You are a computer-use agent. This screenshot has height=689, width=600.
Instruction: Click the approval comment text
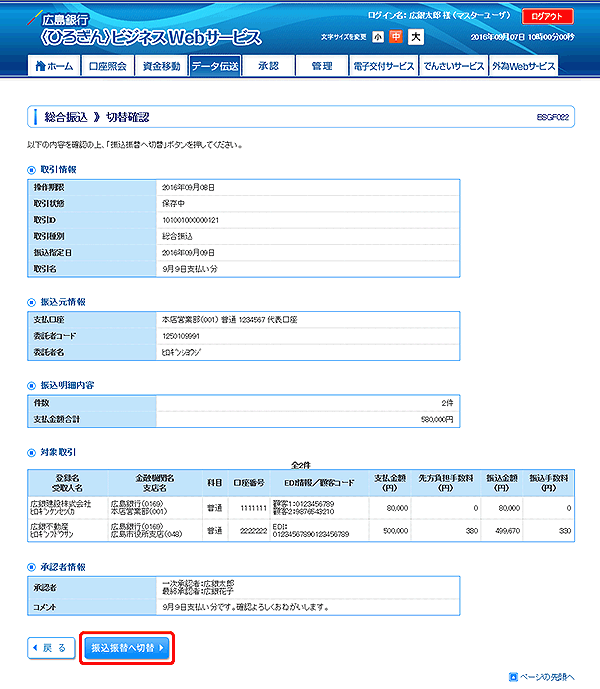point(246,607)
